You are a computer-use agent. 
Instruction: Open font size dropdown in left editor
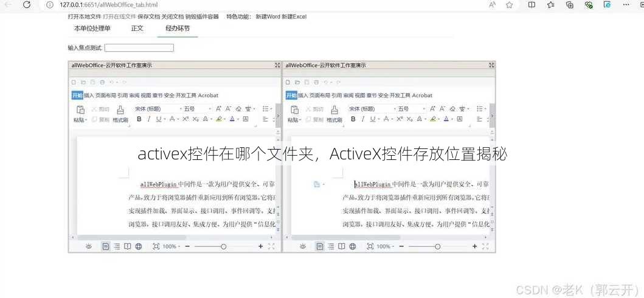209,109
